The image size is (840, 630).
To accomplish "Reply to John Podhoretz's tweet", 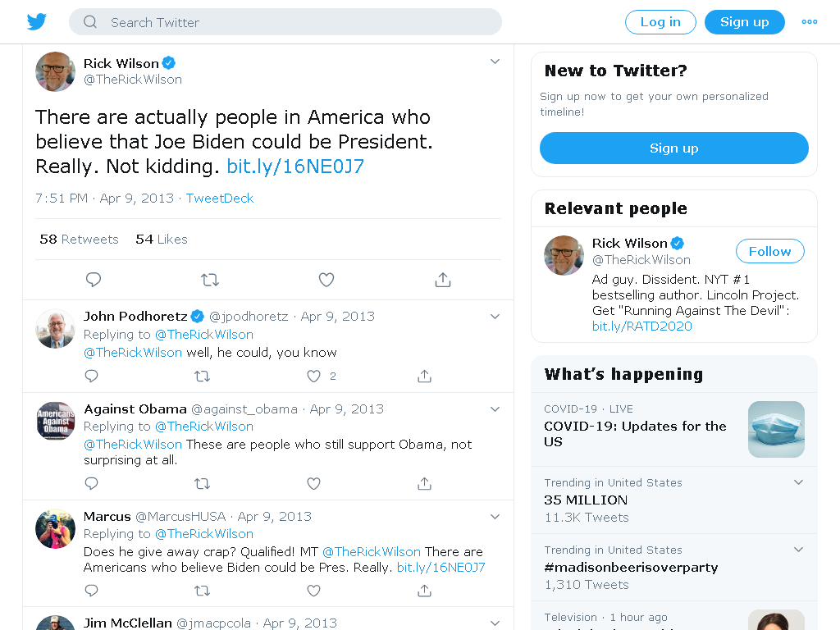I will click(92, 376).
